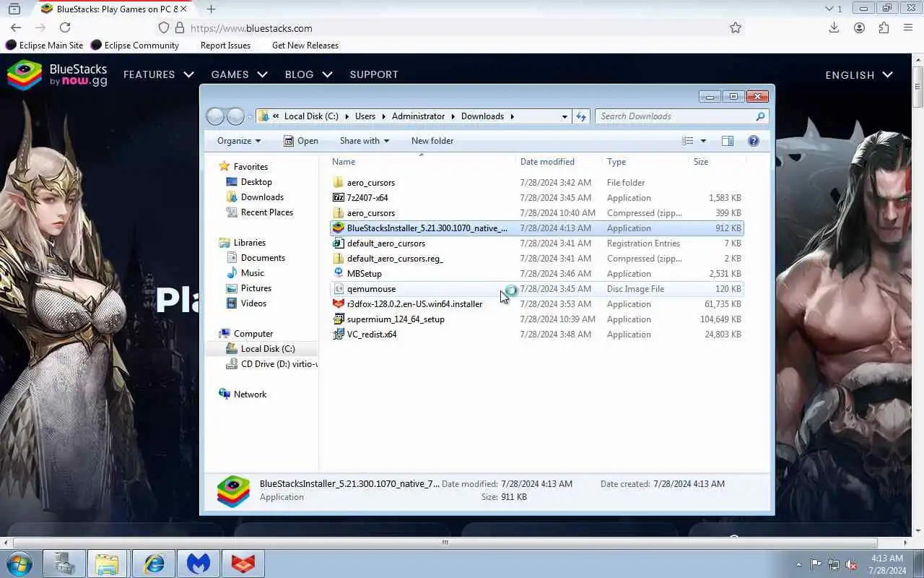This screenshot has width=924, height=578.
Task: Expand the address bar history dropdown
Action: [x=565, y=116]
